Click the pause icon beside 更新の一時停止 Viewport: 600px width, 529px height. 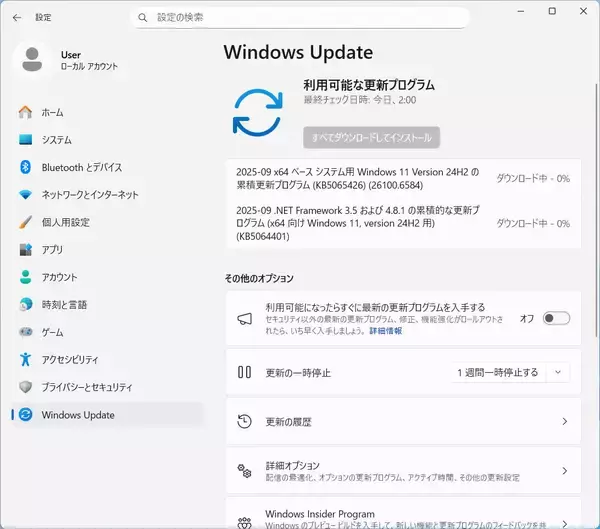[244, 372]
